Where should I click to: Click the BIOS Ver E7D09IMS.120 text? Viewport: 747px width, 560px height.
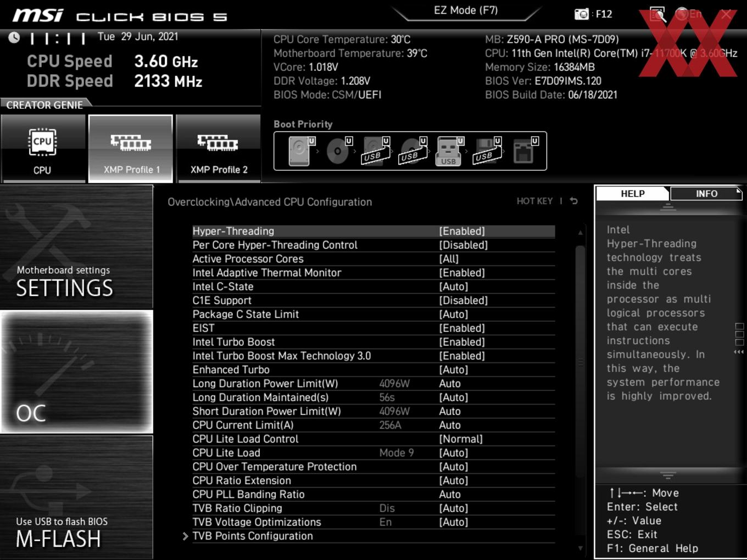543,81
